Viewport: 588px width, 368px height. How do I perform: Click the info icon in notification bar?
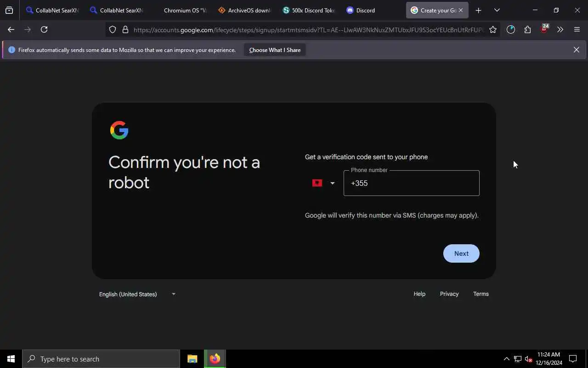12,50
